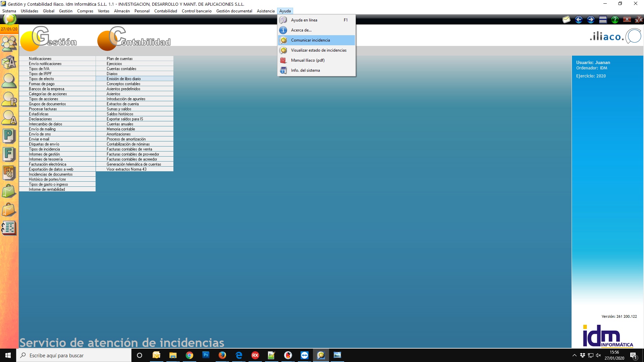Open the Gestión documental menu

click(234, 11)
